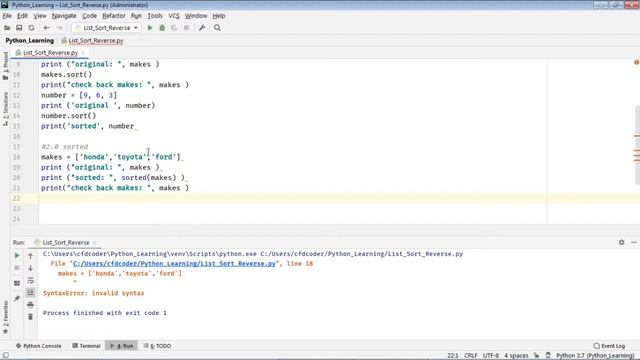
Task: Click the editor vertical scrollbar thumb
Action: 637,145
